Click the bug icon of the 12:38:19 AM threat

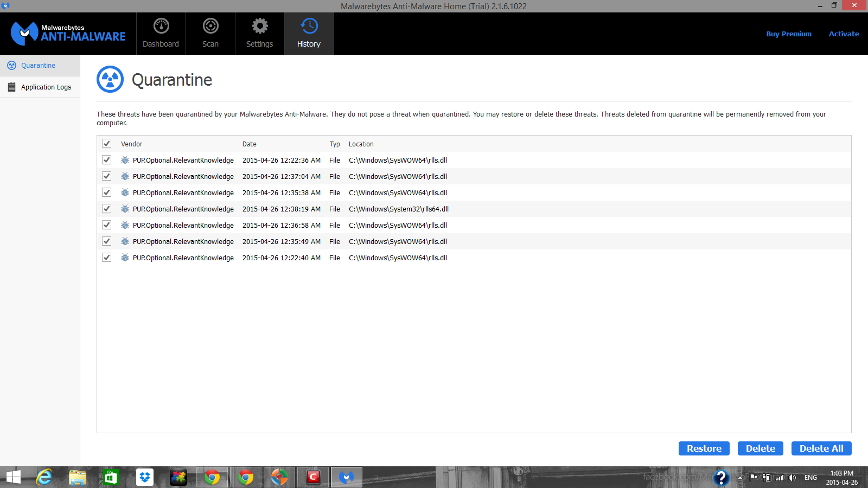point(125,209)
